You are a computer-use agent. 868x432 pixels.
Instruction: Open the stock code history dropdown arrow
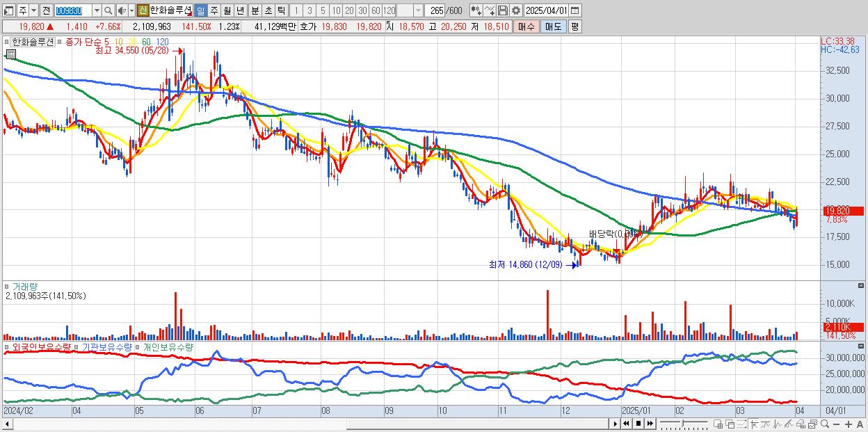97,10
